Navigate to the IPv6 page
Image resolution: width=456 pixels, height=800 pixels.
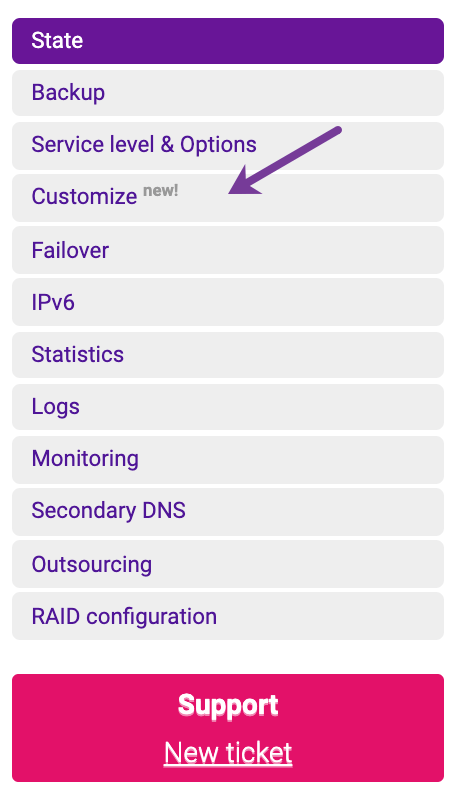coord(228,302)
